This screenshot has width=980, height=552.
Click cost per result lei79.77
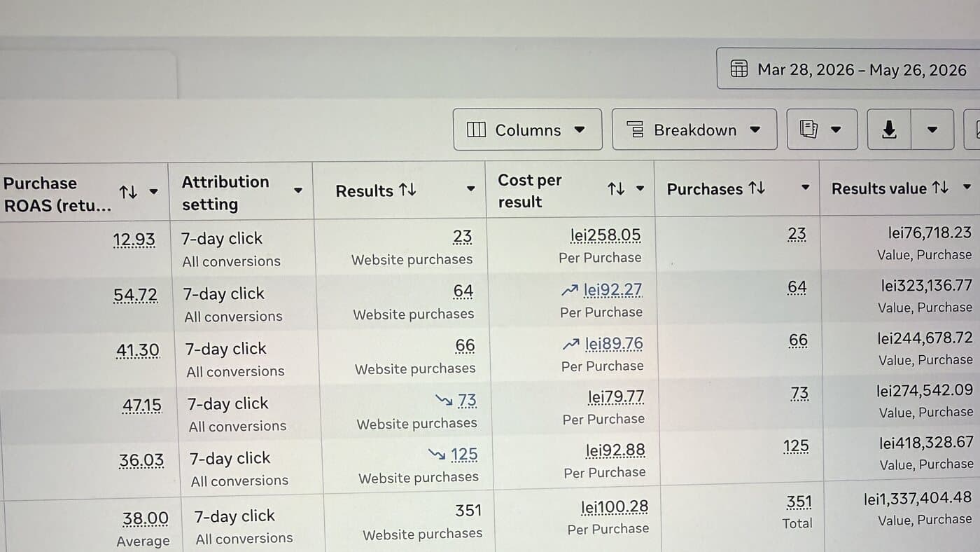pyautogui.click(x=616, y=397)
